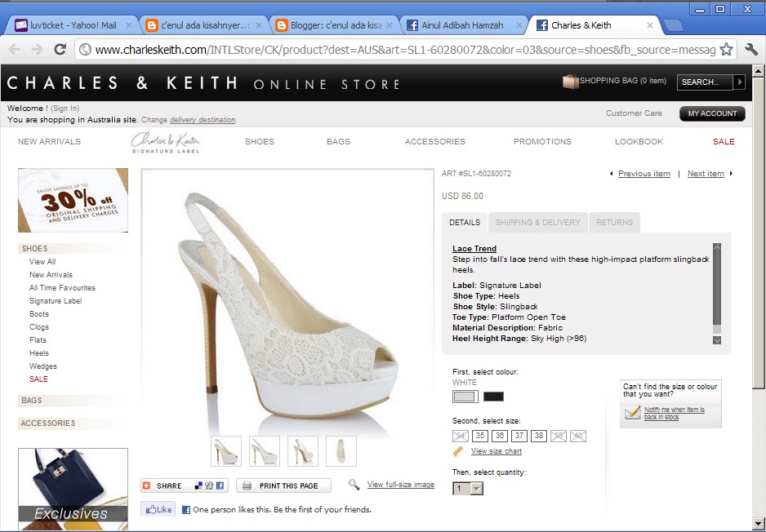Open Customer Care link
The width and height of the screenshot is (766, 532).
click(x=634, y=113)
